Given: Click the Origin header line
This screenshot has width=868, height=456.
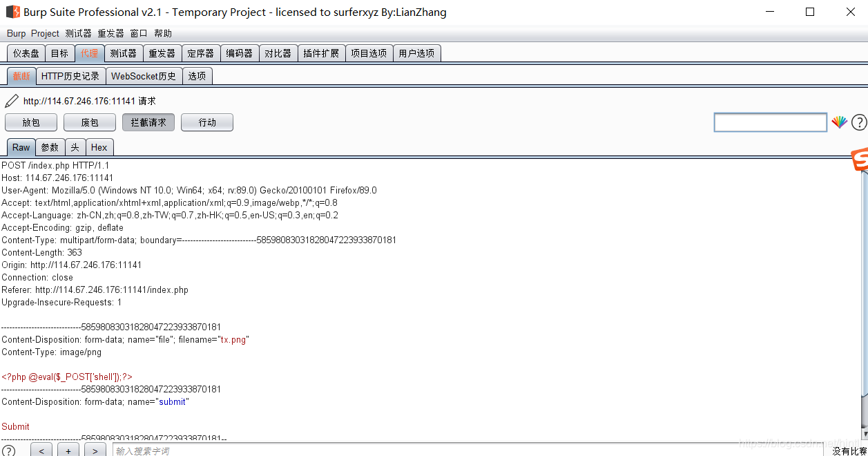Looking at the screenshot, I should (x=72, y=265).
